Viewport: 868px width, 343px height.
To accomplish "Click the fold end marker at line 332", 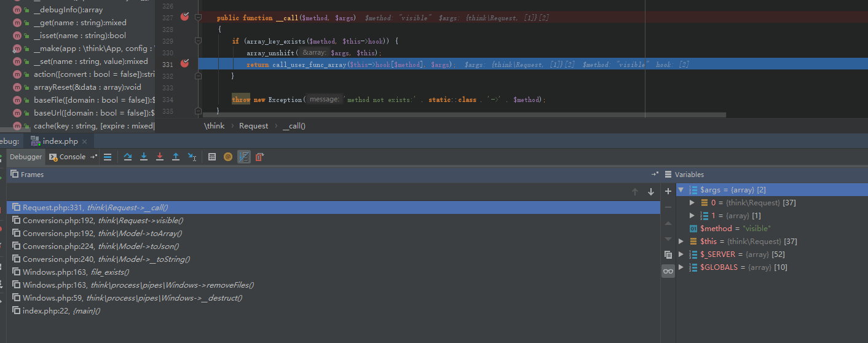I will (198, 76).
